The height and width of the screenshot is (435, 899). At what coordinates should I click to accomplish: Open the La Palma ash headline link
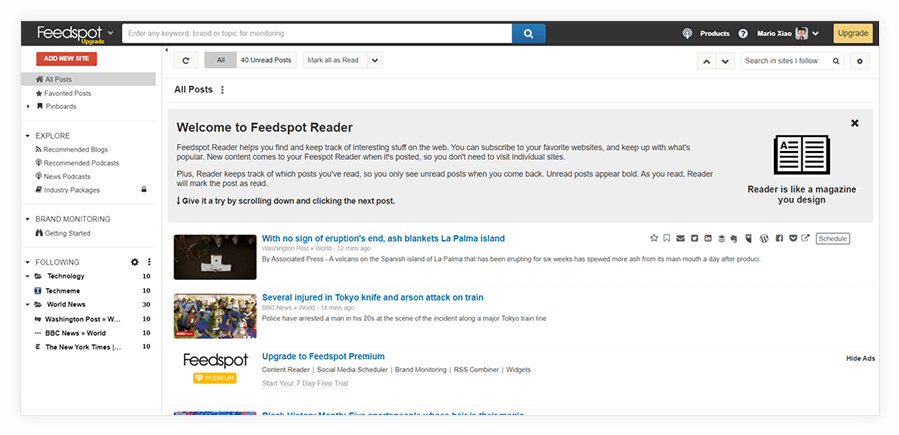point(383,238)
